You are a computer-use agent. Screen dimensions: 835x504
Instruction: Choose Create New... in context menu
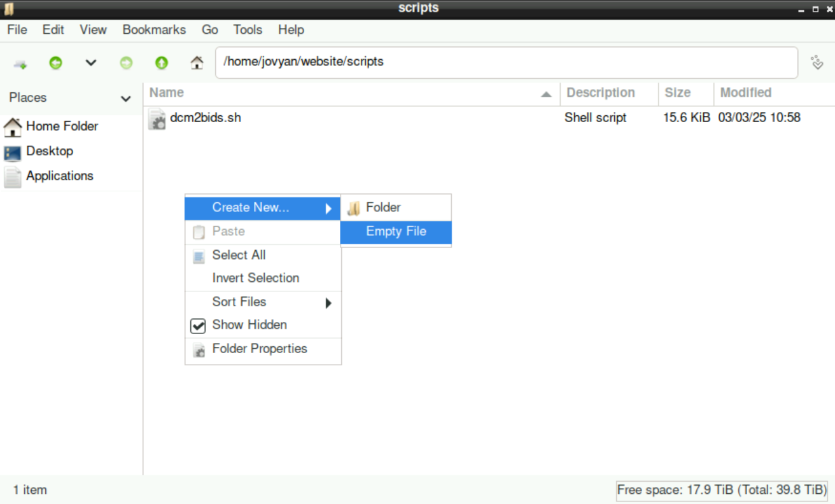(263, 208)
